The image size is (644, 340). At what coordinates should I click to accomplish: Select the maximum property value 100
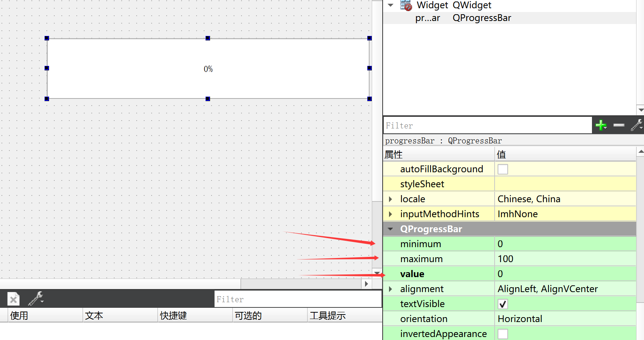[x=565, y=259]
